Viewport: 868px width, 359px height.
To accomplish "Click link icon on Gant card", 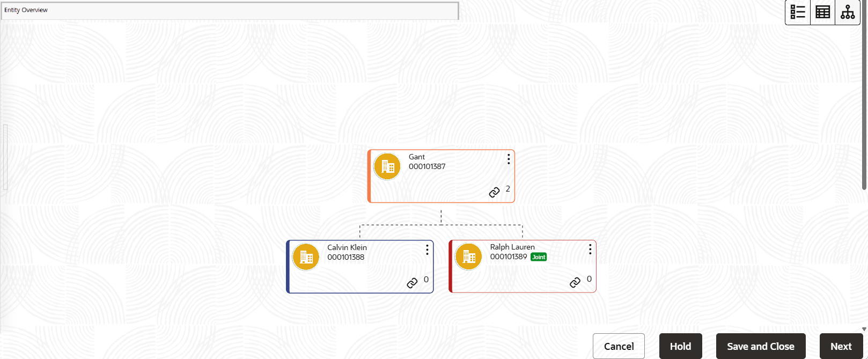I will click(x=494, y=192).
